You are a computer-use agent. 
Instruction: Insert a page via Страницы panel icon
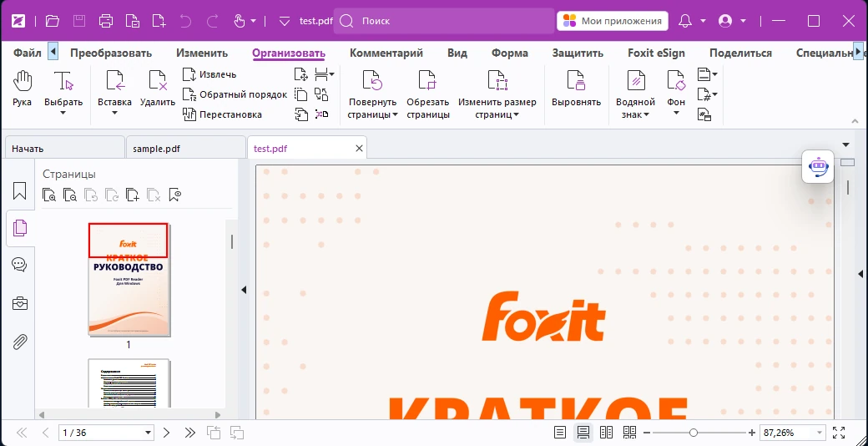[x=133, y=195]
